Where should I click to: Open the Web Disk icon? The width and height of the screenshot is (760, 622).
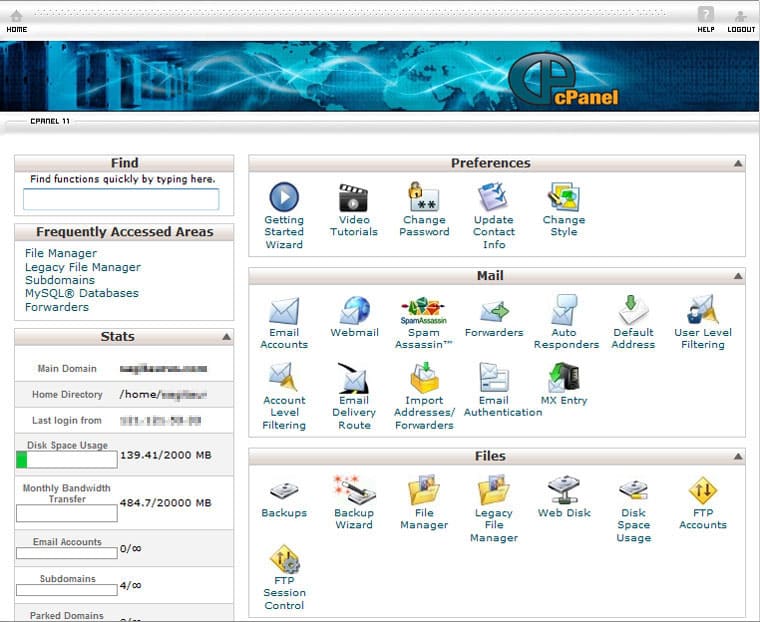564,490
